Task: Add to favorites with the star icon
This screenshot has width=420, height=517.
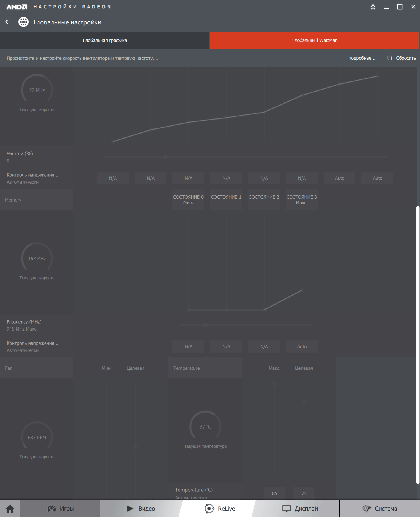Action: click(x=373, y=7)
